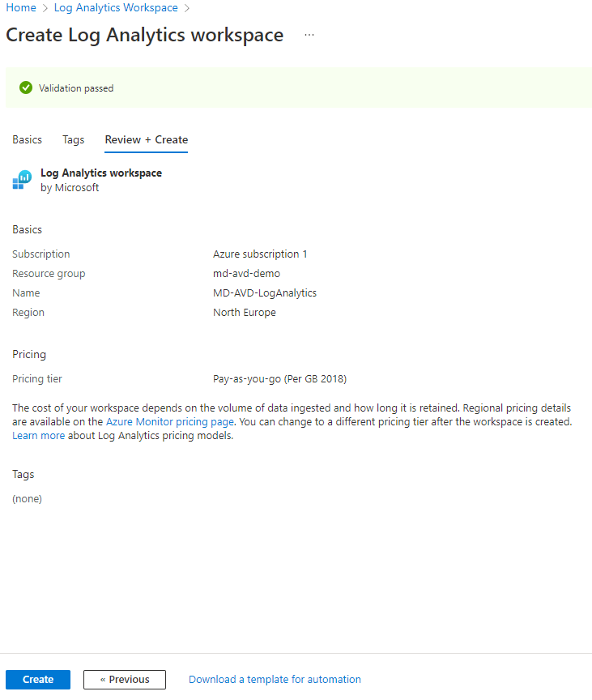Screen dimensions: 592x700
Task: Select the MD-AVD-LogAnalytics name value
Action: point(265,293)
